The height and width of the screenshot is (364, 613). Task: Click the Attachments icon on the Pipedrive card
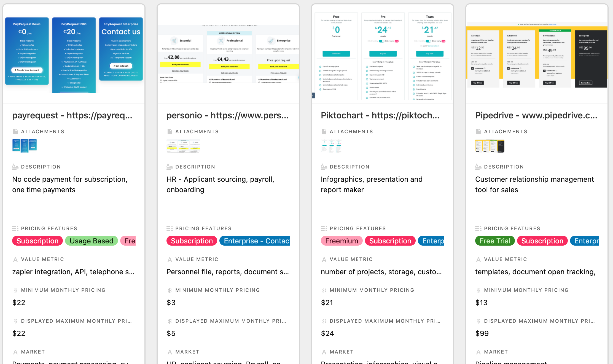[478, 131]
